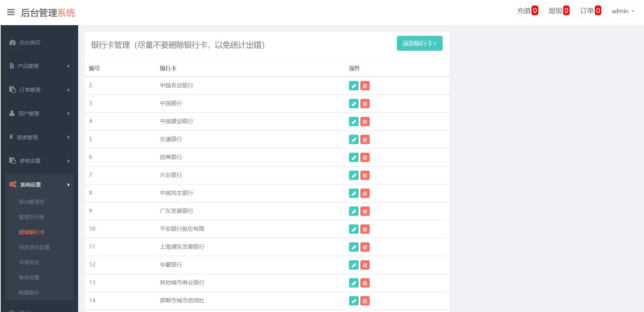The height and width of the screenshot is (312, 644).
Task: Select 数据备份 in the sidebar
Action: 29,292
